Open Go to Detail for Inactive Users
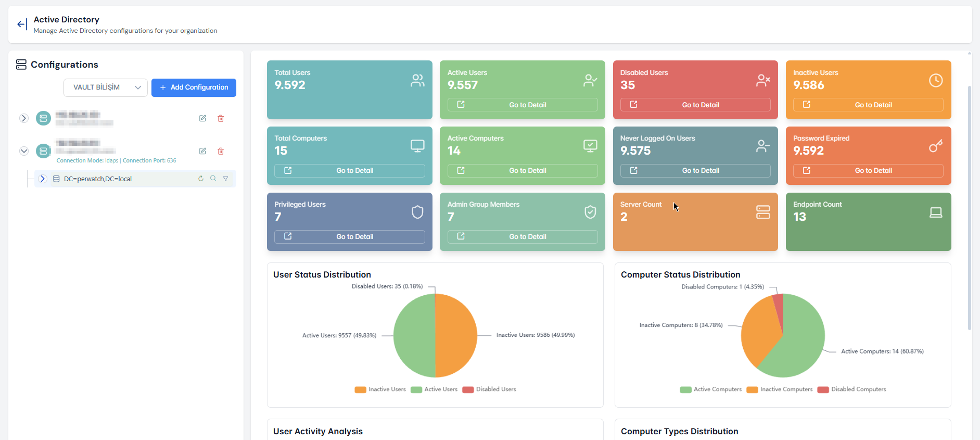 point(868,105)
